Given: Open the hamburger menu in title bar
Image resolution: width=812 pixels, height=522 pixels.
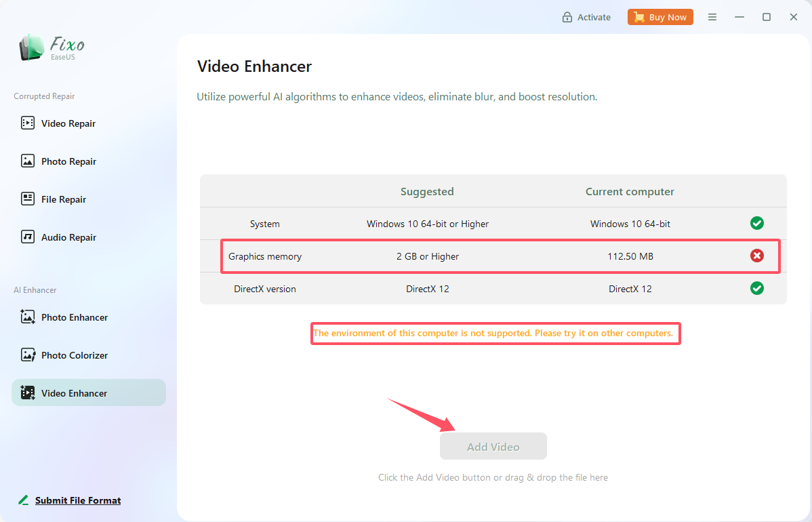Looking at the screenshot, I should pyautogui.click(x=712, y=17).
